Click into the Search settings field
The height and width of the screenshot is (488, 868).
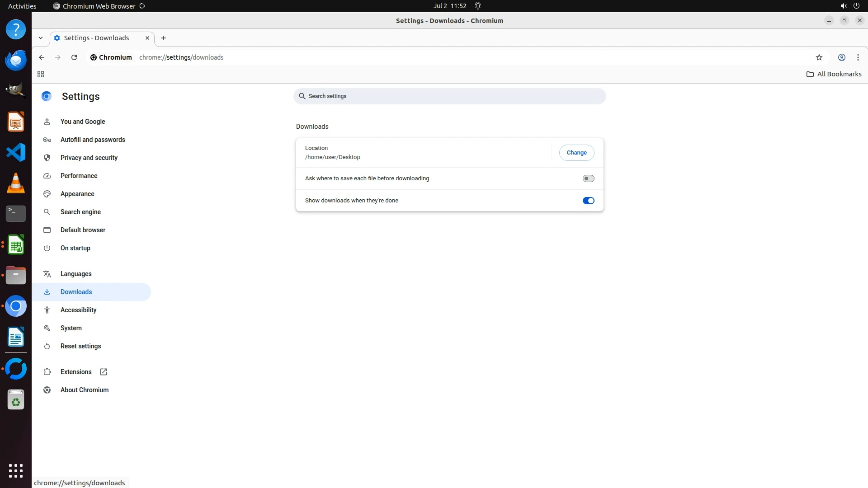coord(449,96)
